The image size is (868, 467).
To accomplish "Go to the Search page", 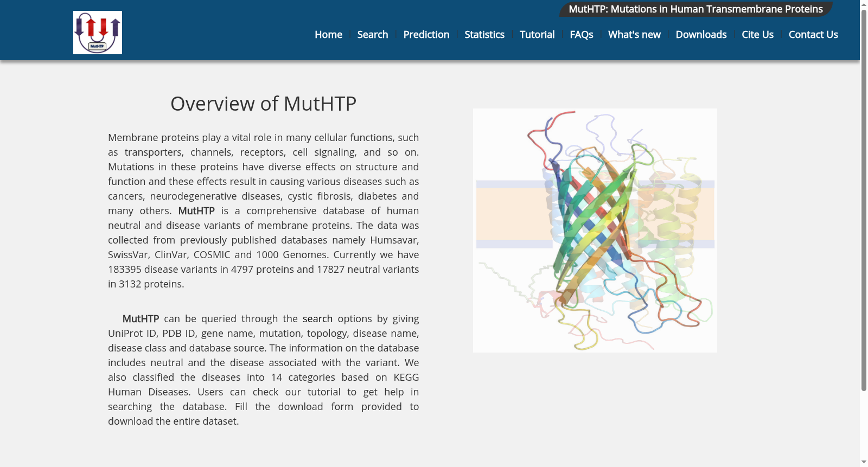I will [373, 35].
